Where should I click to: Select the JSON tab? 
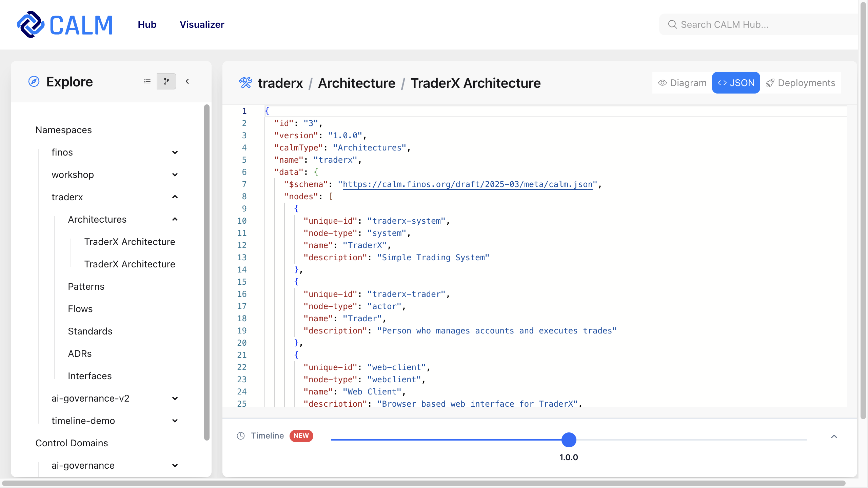pos(736,83)
